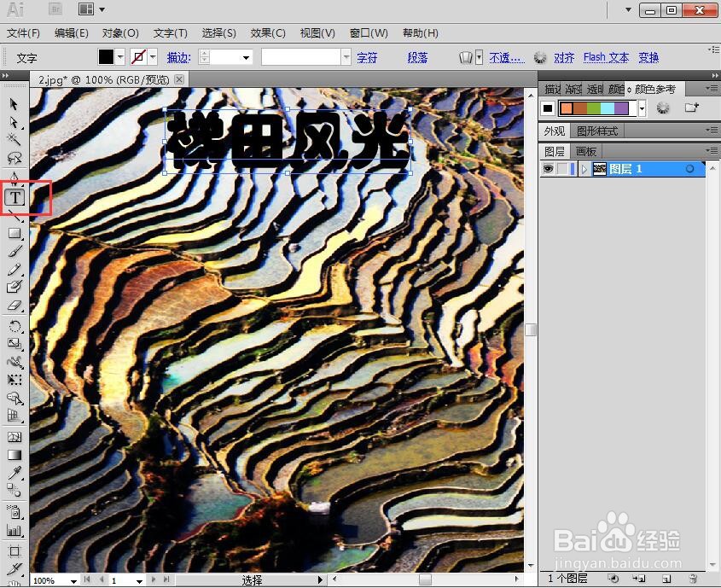
Task: Select the Magic Wand tool
Action: 14,139
